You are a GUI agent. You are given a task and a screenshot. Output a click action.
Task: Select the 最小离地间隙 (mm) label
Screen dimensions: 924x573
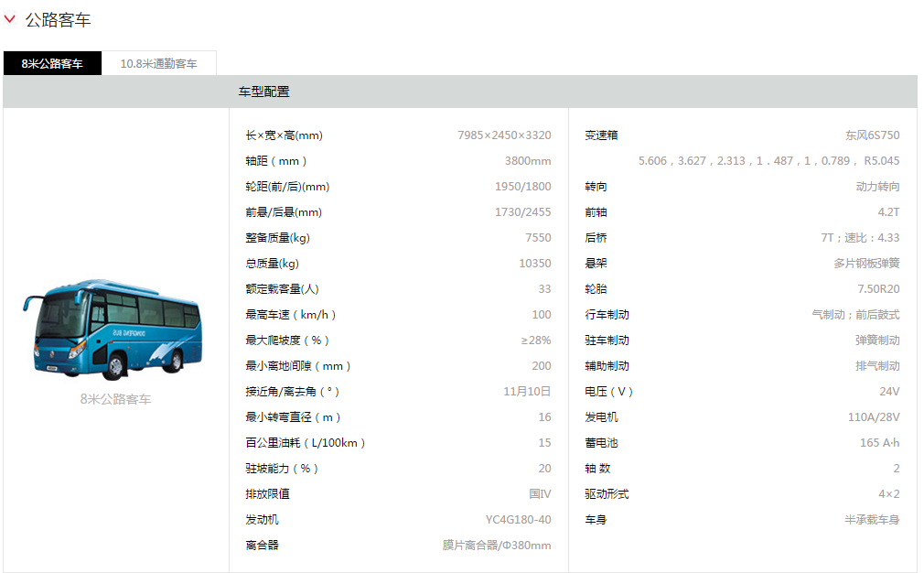[298, 366]
